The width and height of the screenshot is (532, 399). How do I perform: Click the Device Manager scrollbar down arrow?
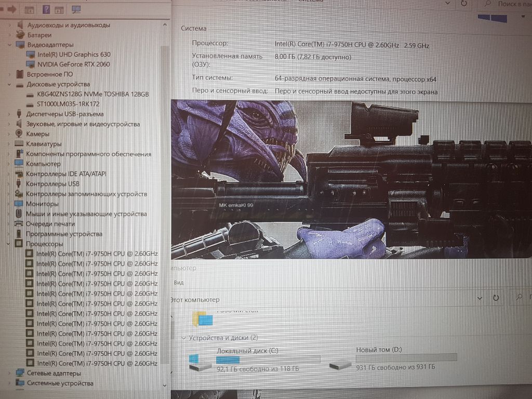pyautogui.click(x=165, y=385)
